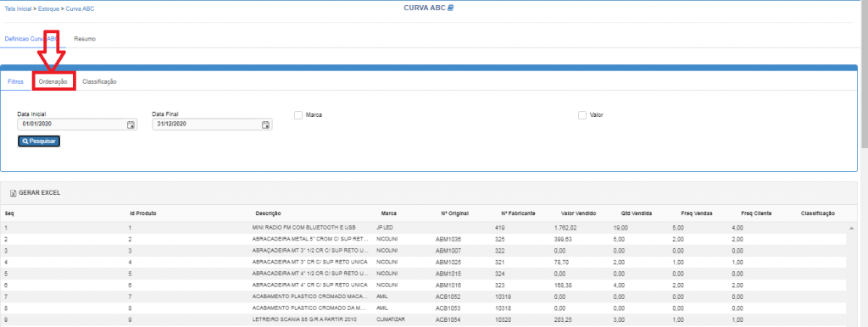Click GERAR EXCEL to export
The width and height of the screenshot is (868, 327).
tap(39, 193)
